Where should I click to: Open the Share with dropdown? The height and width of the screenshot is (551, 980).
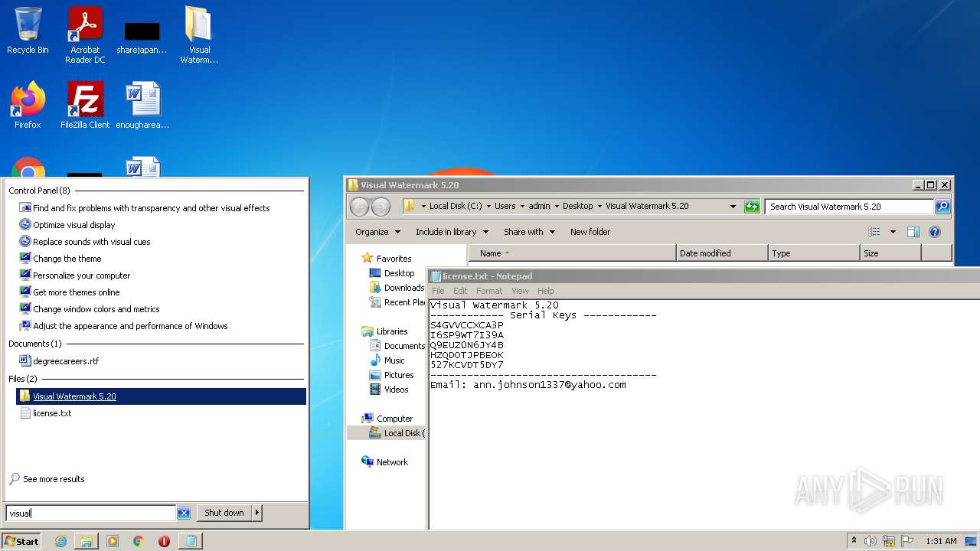pos(529,232)
